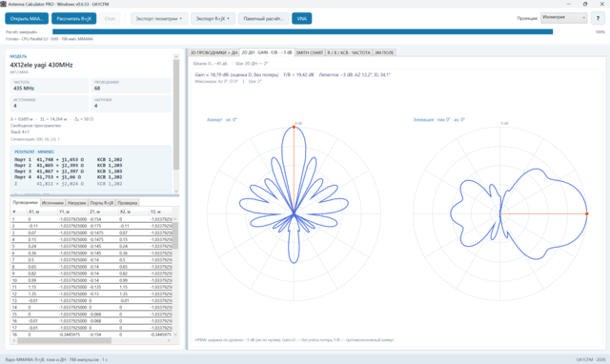Click the up arrow of the conductors table scrollbar
The image size is (610, 364).
[x=175, y=219]
